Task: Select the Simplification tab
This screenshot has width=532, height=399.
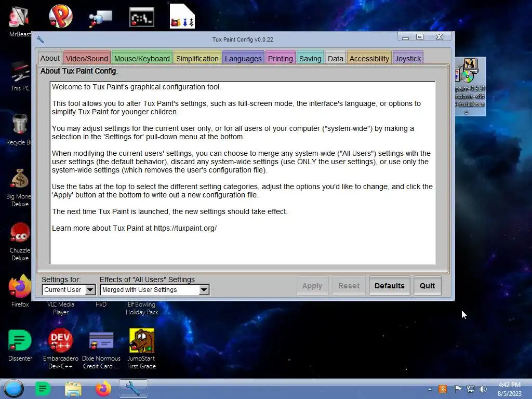Action: 197,58
